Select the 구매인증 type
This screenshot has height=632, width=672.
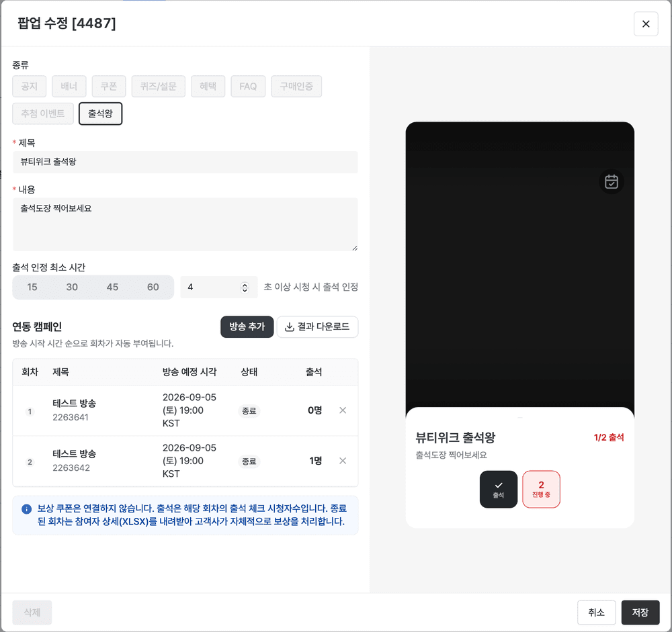[296, 87]
